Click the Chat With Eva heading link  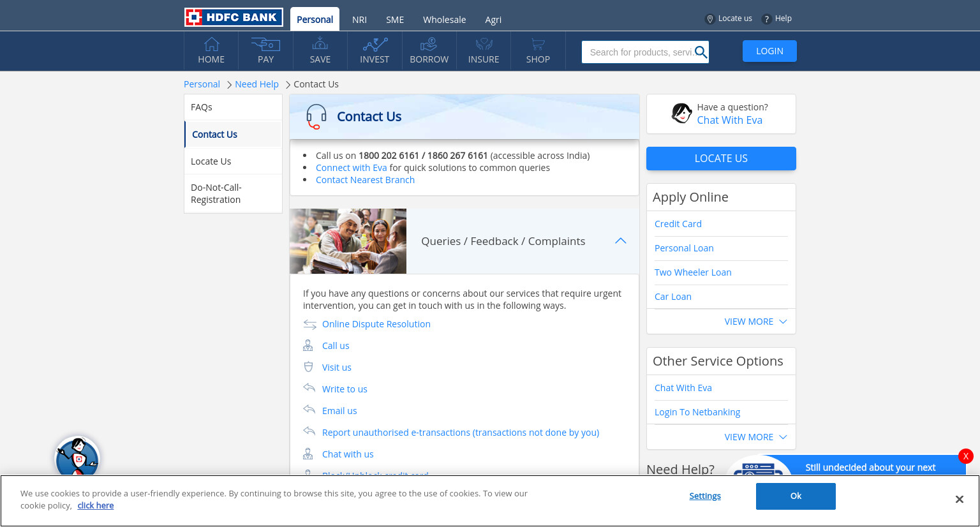coord(729,120)
